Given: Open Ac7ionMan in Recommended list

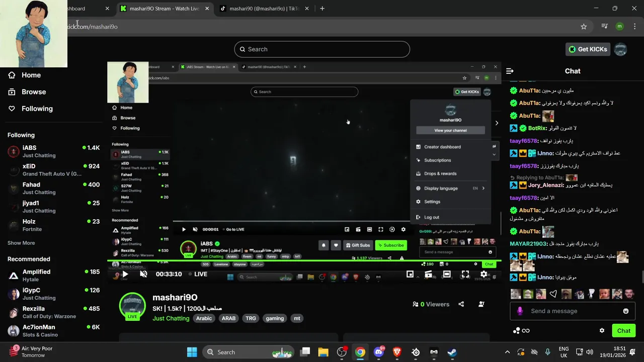Looking at the screenshot, I should point(54,330).
